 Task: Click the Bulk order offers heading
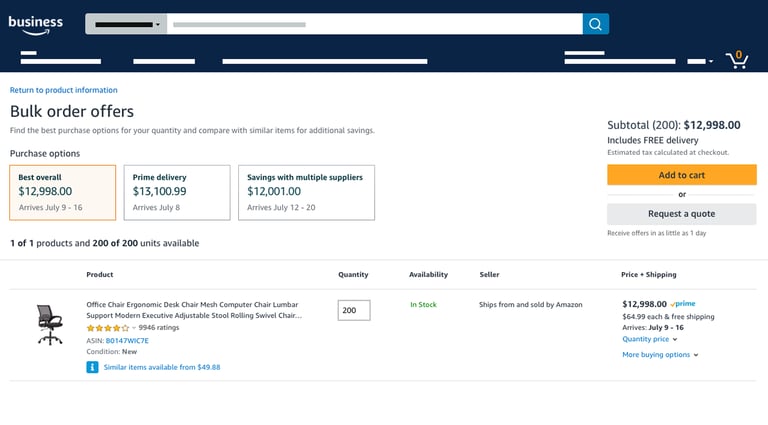tap(72, 112)
